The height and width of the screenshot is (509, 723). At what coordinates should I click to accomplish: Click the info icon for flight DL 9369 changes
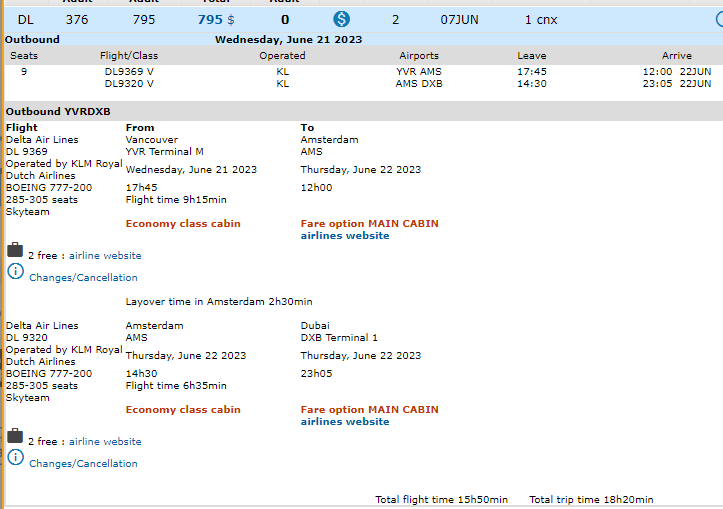(15, 272)
